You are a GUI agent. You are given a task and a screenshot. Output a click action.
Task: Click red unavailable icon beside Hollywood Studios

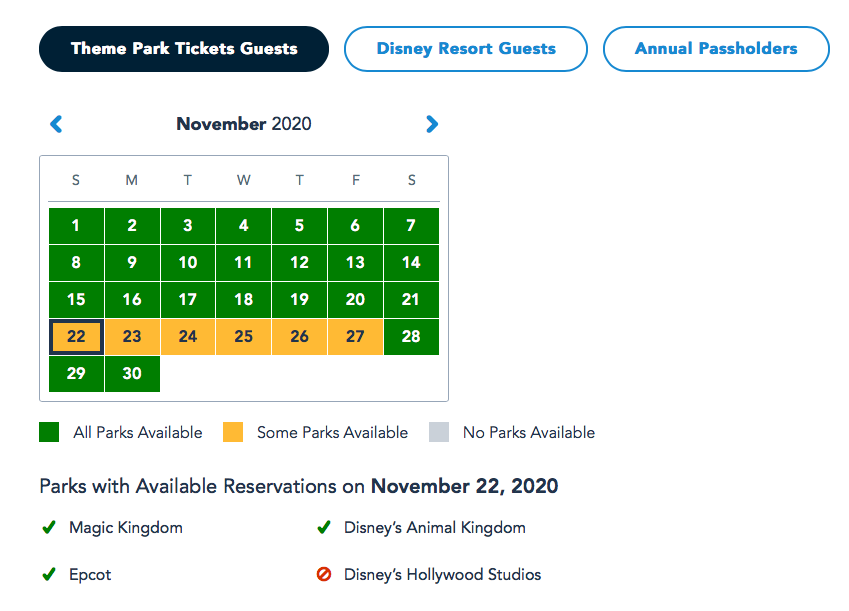pyautogui.click(x=324, y=575)
